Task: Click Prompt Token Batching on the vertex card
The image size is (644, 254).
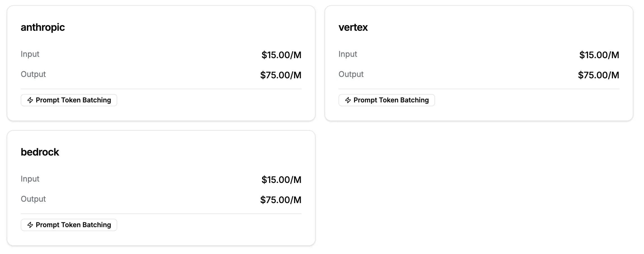Action: point(386,100)
